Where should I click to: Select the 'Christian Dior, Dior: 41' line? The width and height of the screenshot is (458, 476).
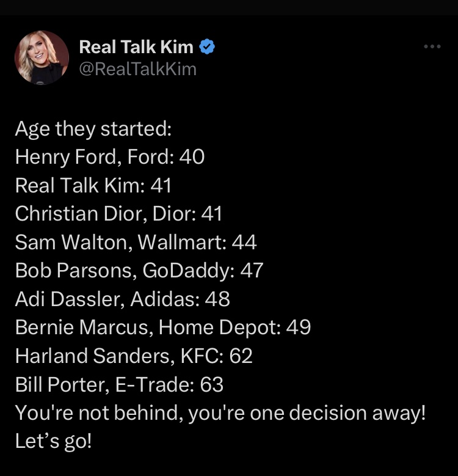[118, 214]
